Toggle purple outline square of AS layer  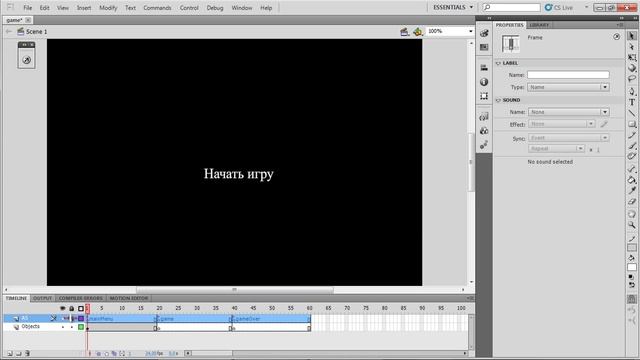click(x=81, y=318)
